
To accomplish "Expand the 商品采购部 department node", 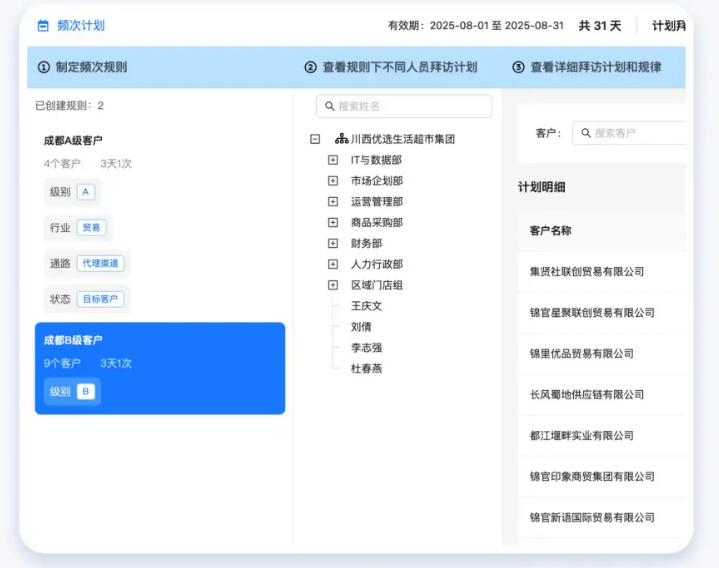I will click(333, 223).
